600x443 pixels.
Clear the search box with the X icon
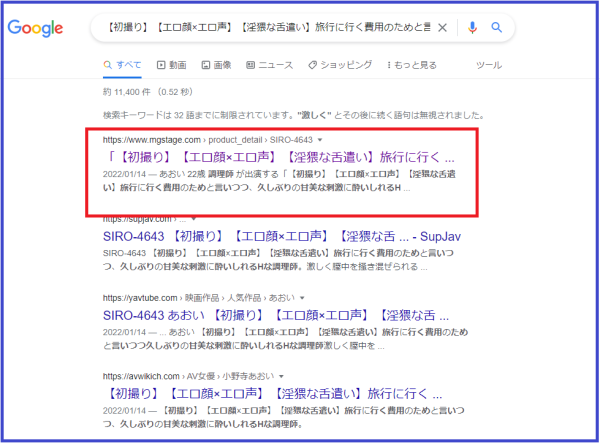(443, 28)
